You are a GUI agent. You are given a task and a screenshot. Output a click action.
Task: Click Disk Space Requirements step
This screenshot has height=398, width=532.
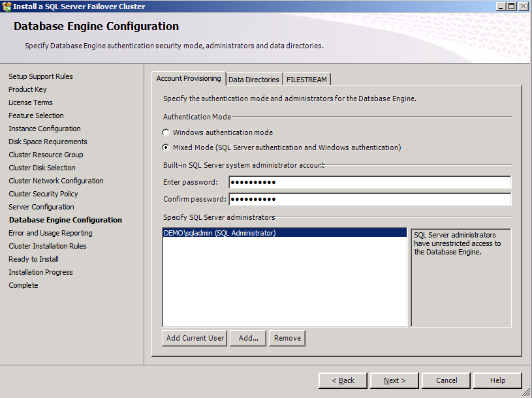(x=48, y=142)
